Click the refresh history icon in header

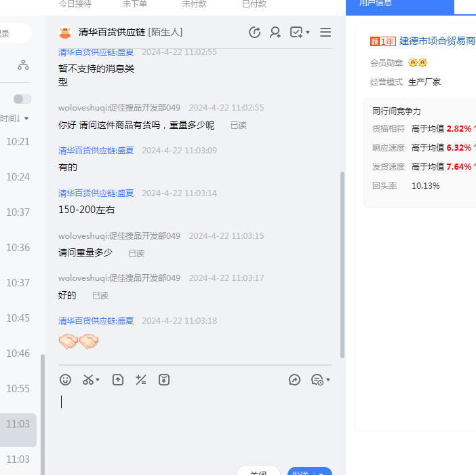pyautogui.click(x=254, y=32)
